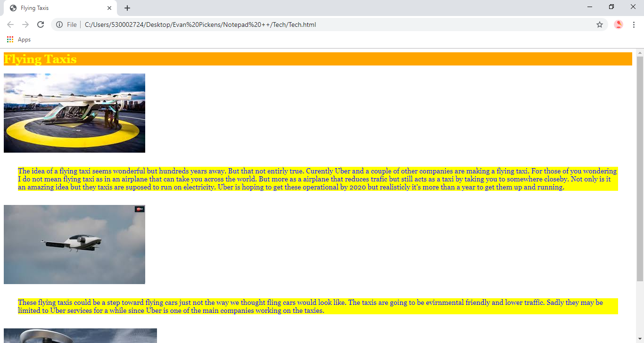Close the Chrome window
The height and width of the screenshot is (343, 644).
click(633, 7)
